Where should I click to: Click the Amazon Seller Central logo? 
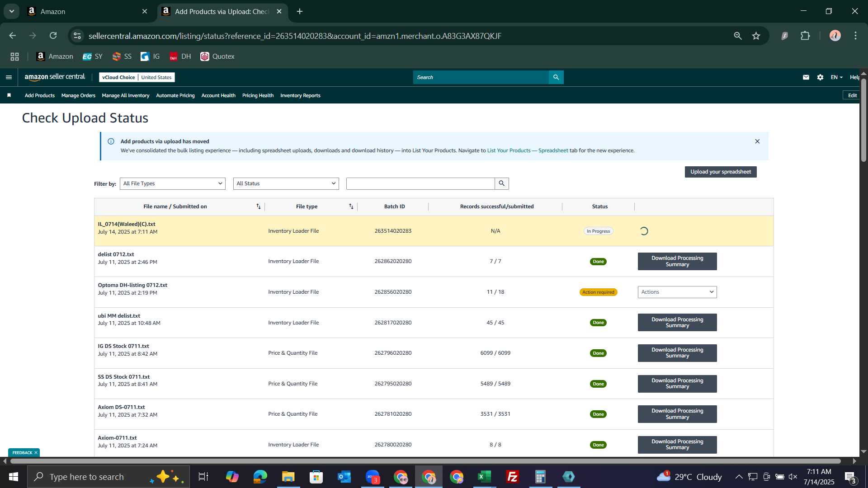tap(55, 77)
